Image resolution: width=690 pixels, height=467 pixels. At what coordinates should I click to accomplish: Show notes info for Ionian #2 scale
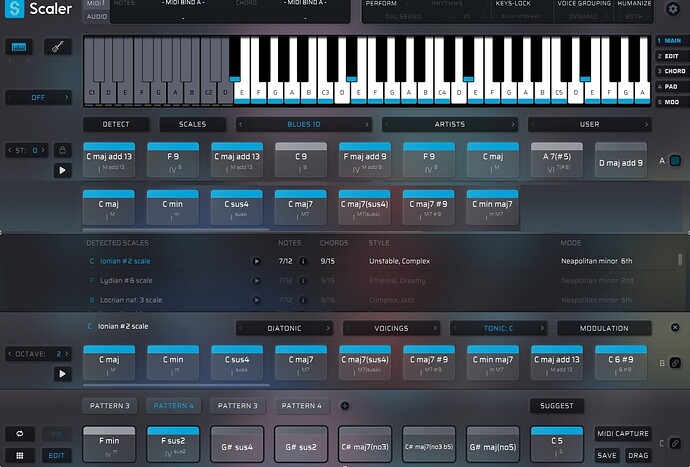[303, 261]
